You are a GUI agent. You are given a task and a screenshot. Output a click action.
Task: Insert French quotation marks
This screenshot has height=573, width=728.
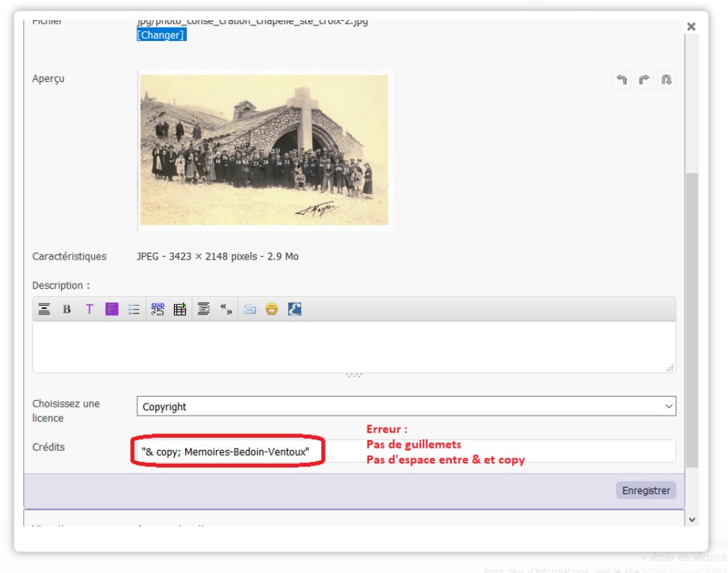226,309
